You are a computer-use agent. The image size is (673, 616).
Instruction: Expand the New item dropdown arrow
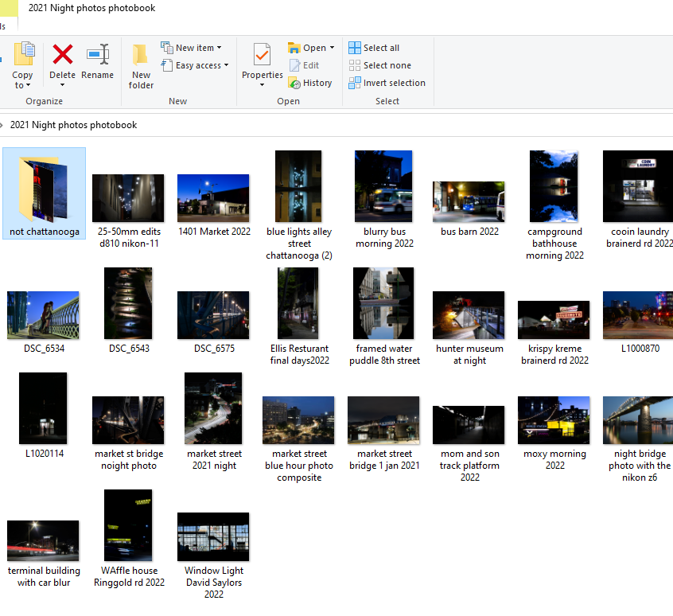[220, 48]
